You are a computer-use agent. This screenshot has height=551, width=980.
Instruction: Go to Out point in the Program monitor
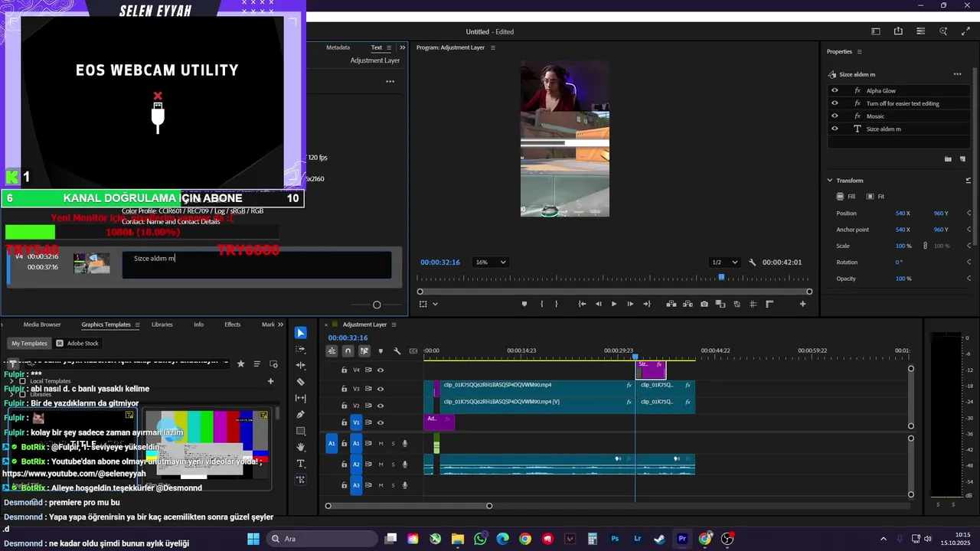coord(647,304)
